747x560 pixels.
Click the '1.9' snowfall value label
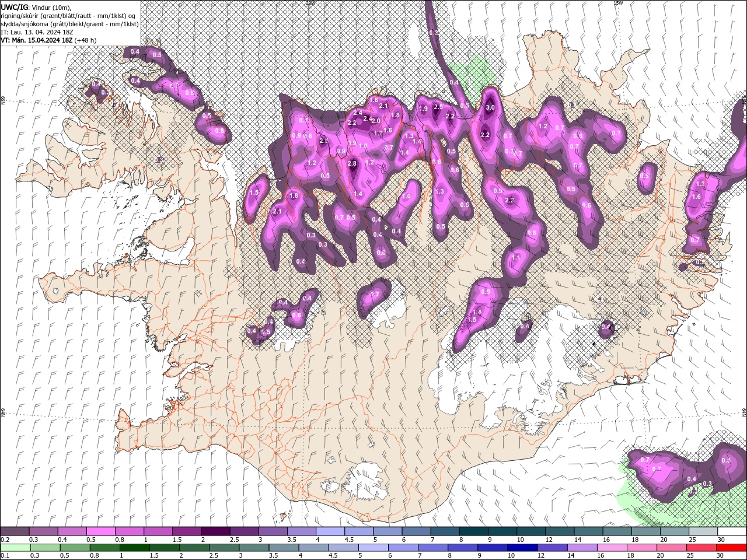423,108
